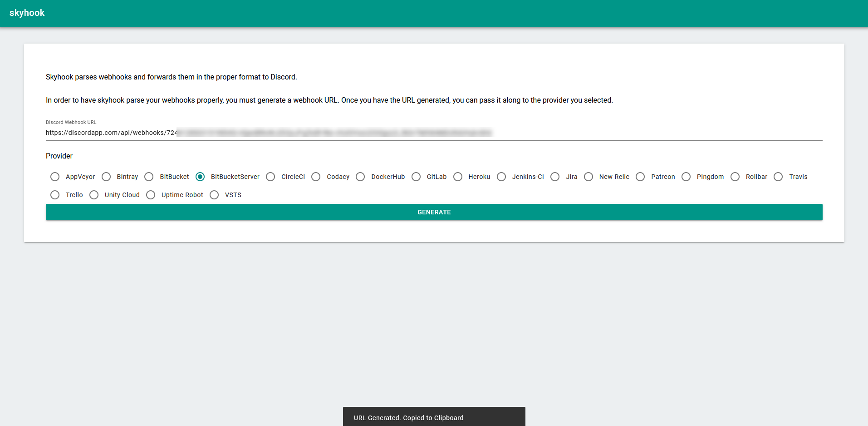This screenshot has width=868, height=426.
Task: Choose Pingdom provider
Action: [686, 177]
